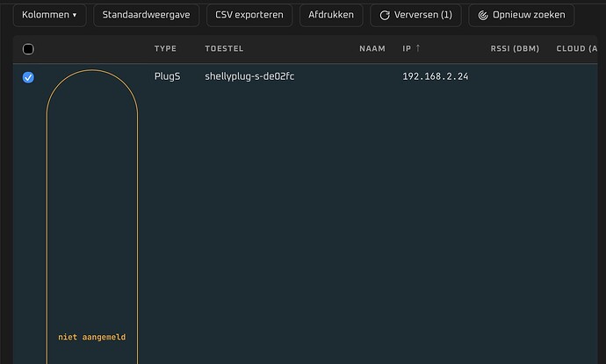Image resolution: width=606 pixels, height=364 pixels.
Task: Click device name shellyplug-s-de02fc
Action: tap(249, 76)
